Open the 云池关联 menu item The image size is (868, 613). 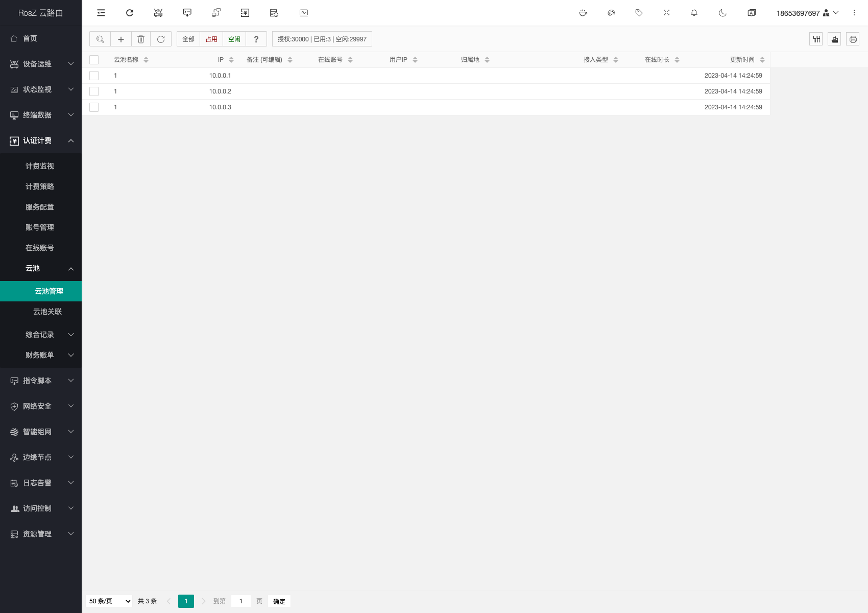point(47,312)
